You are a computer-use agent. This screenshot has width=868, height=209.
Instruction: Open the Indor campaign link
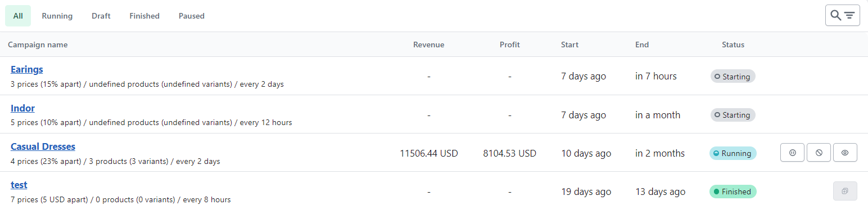[x=22, y=108]
